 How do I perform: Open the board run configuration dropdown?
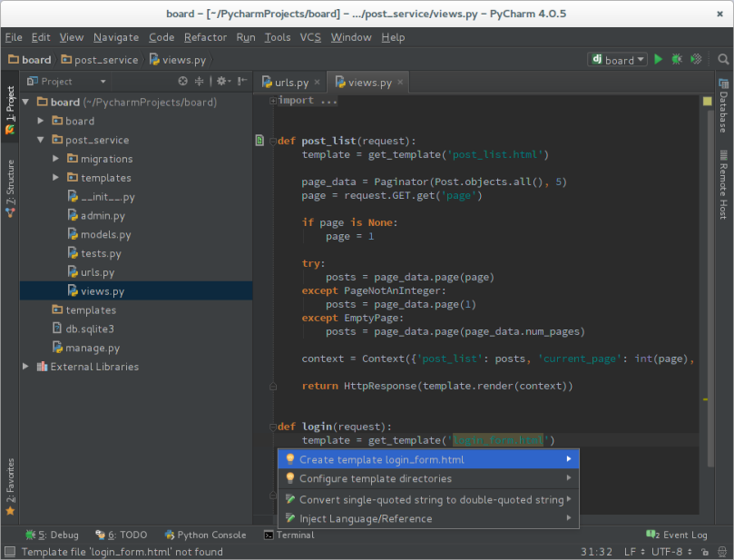pyautogui.click(x=618, y=60)
